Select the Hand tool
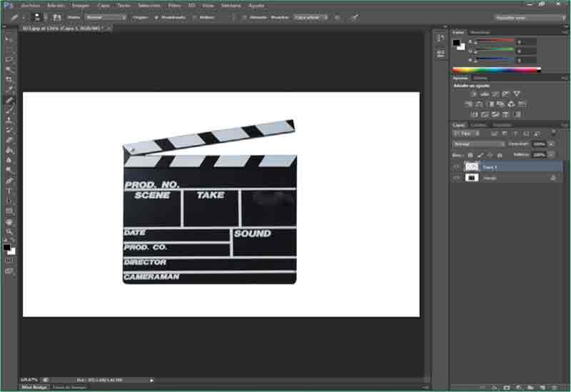 tap(9, 222)
